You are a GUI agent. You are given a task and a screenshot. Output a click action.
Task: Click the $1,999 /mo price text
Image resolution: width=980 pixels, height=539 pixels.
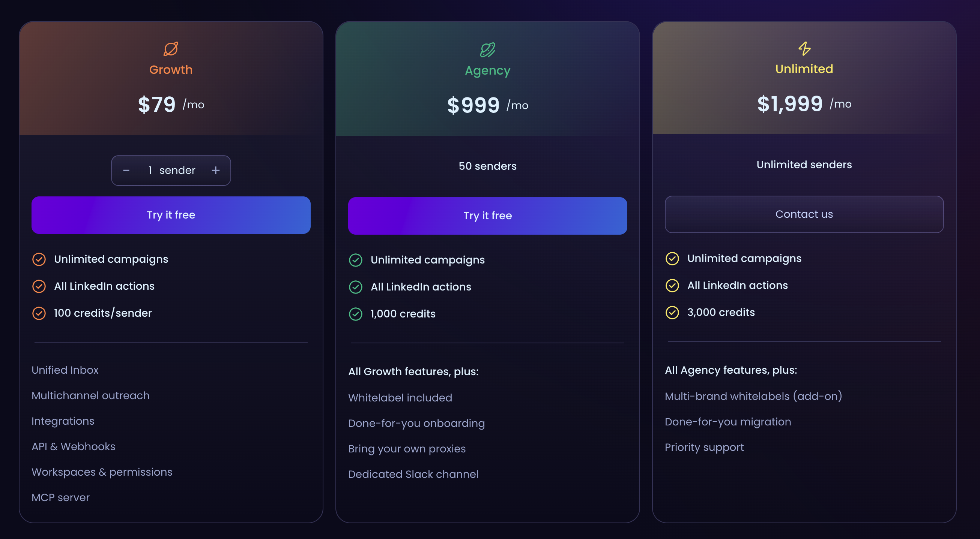click(789, 103)
